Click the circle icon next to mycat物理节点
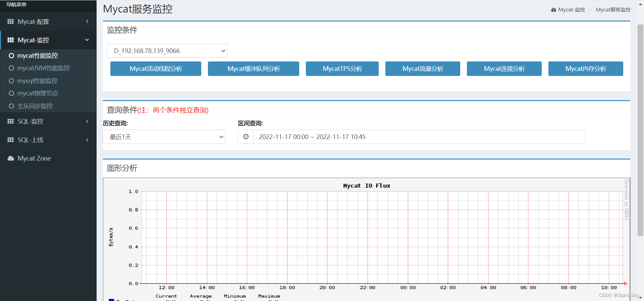 pyautogui.click(x=11, y=93)
